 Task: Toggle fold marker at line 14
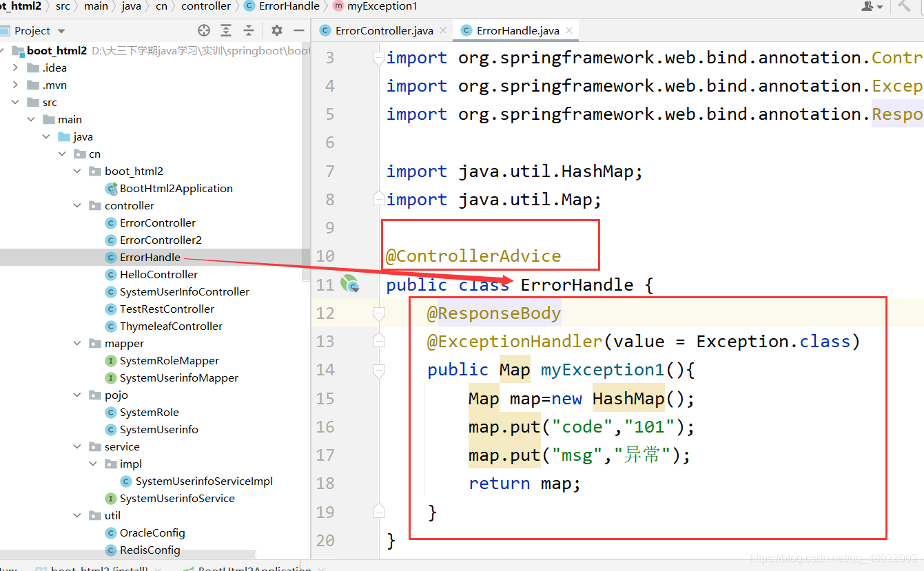(x=378, y=371)
